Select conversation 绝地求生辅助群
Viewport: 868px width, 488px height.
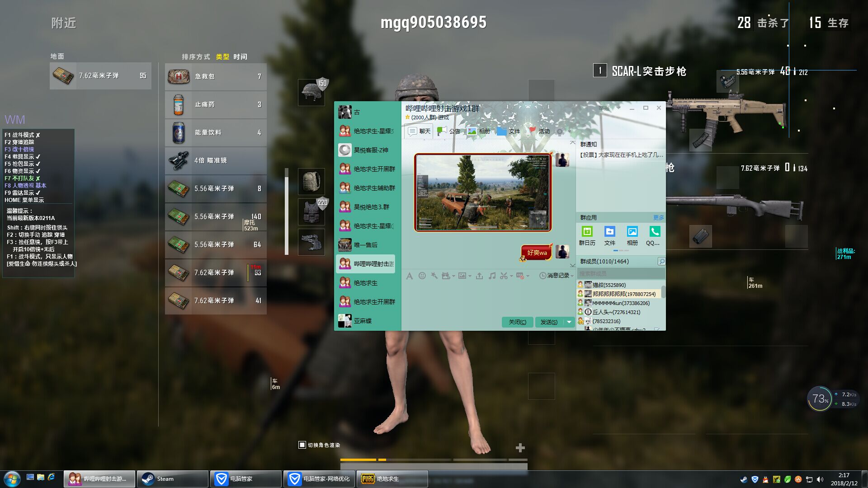[367, 188]
